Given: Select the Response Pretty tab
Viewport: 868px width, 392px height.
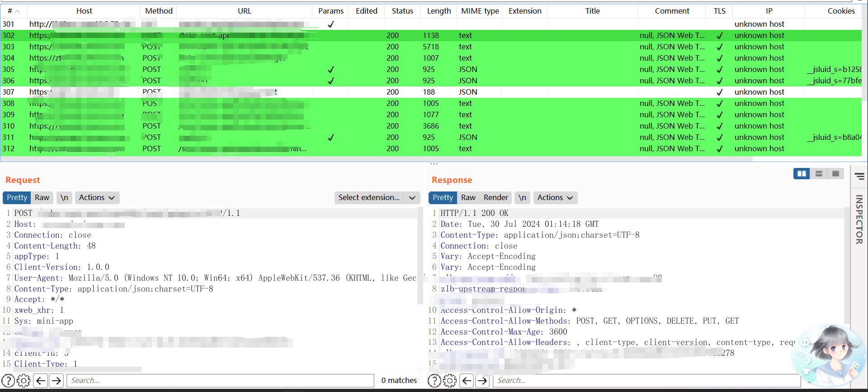Looking at the screenshot, I should click(x=443, y=198).
